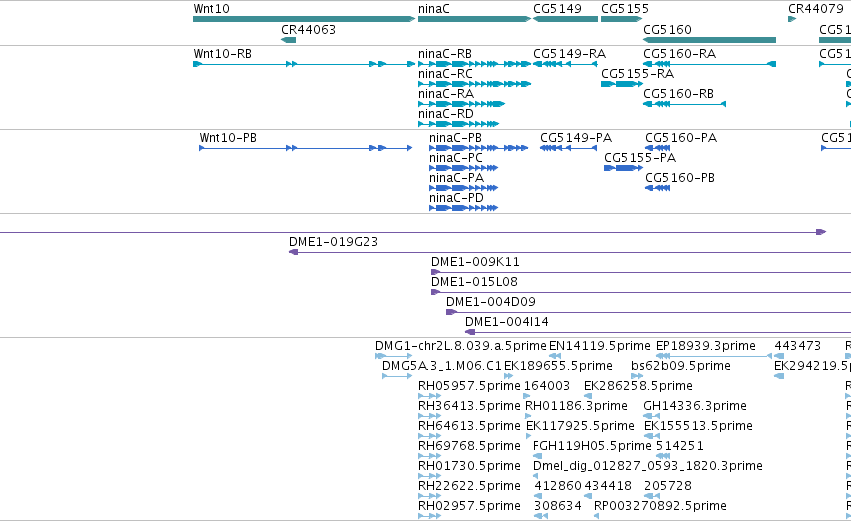The width and height of the screenshot is (851, 521).
Task: Click the ninaC-RC transcript label
Action: tap(445, 73)
